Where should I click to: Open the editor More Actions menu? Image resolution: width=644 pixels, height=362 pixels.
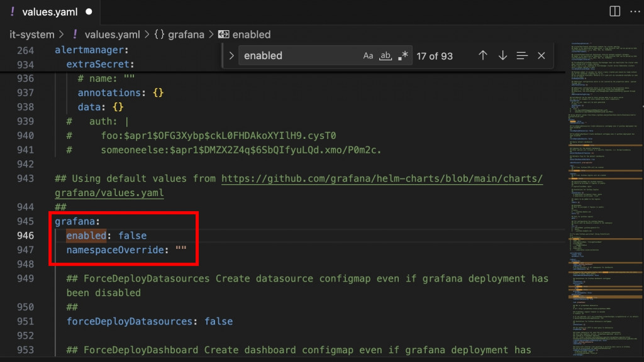coord(635,11)
